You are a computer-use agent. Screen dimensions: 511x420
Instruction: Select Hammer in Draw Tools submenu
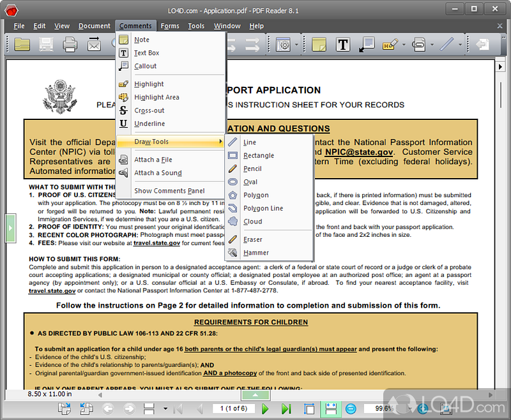269,253
